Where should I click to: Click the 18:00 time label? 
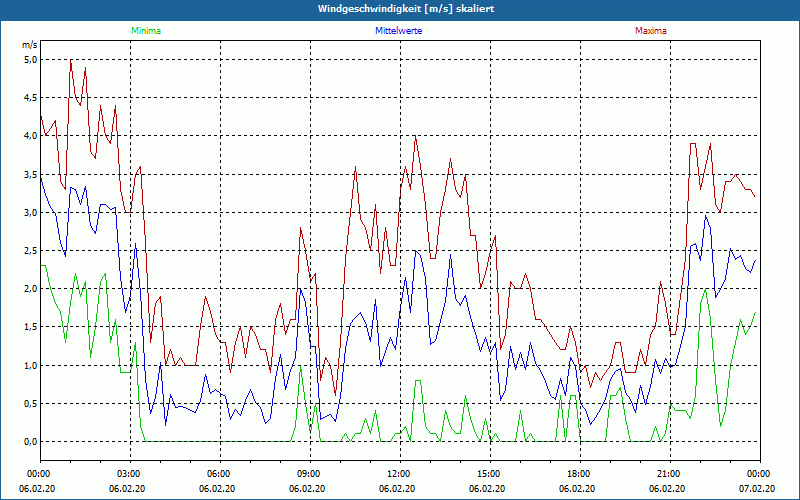577,474
